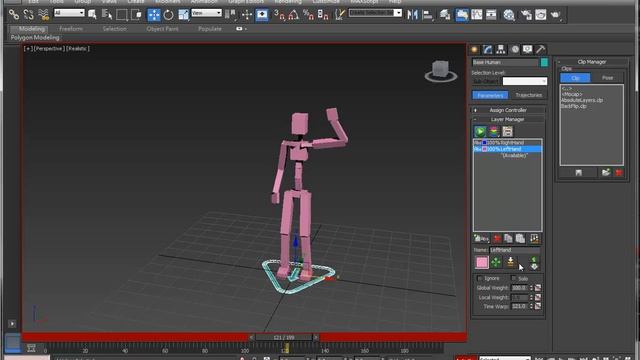The width and height of the screenshot is (640, 360).
Task: Toggle Window/Crossing selection mode
Action: [x=136, y=15]
